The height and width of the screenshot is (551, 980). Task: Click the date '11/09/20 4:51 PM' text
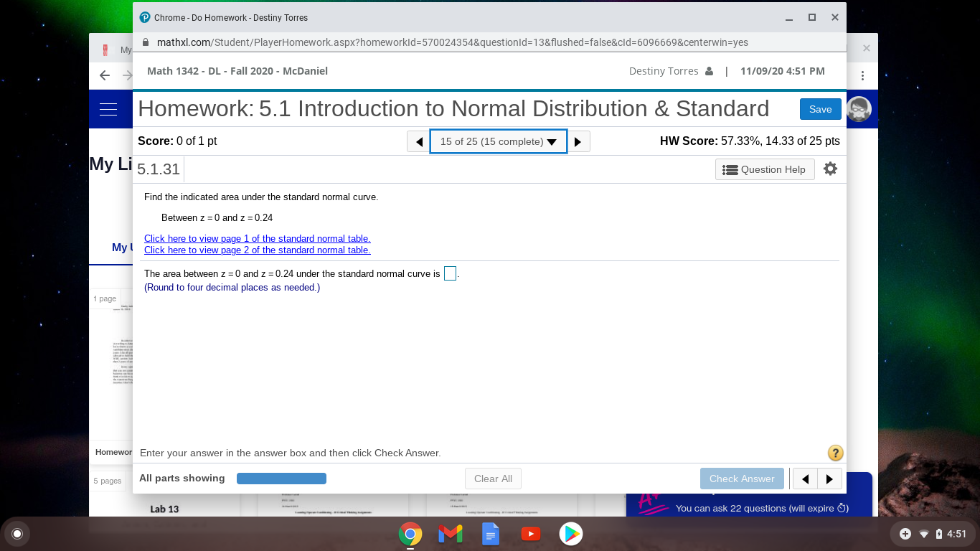coord(783,71)
